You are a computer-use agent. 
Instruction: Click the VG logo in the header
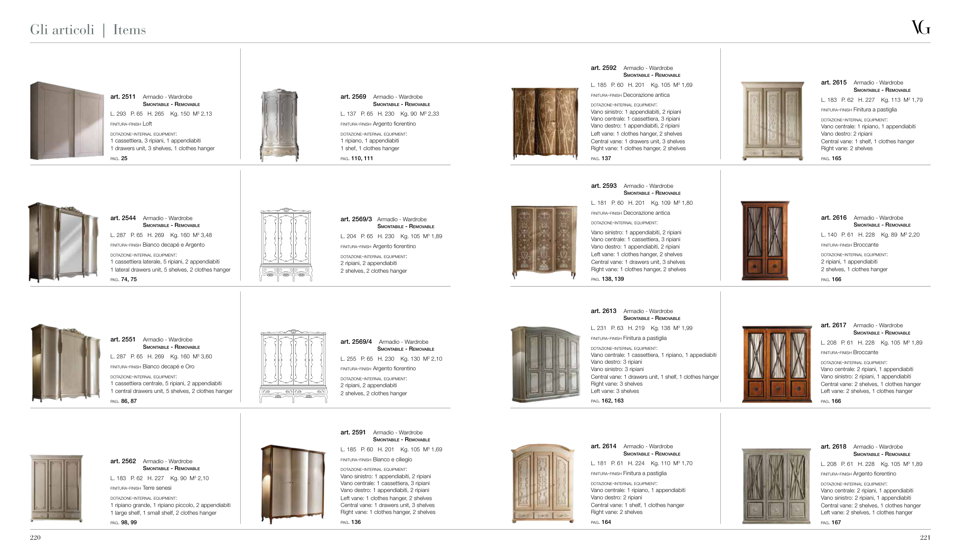pos(920,28)
